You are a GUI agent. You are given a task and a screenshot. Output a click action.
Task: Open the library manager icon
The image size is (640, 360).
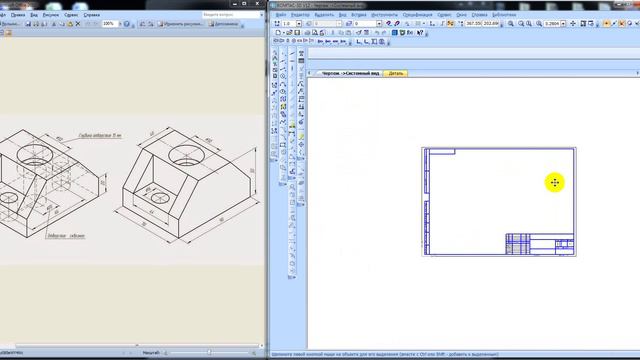click(x=395, y=33)
